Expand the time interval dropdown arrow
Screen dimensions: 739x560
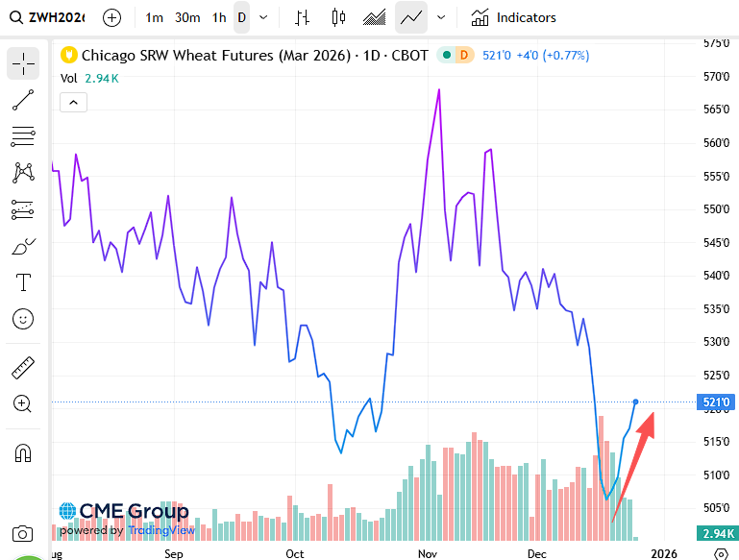(264, 17)
